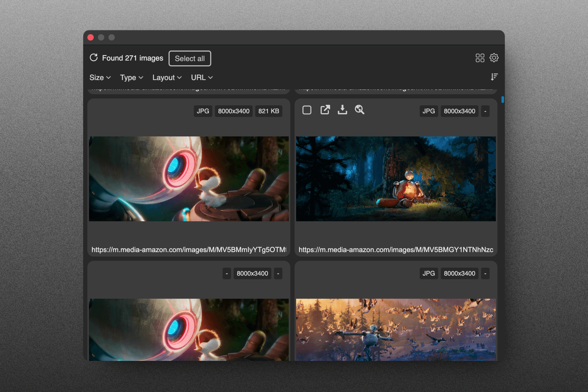
Task: Click the refresh icon beside Found 271 images
Action: click(x=94, y=58)
